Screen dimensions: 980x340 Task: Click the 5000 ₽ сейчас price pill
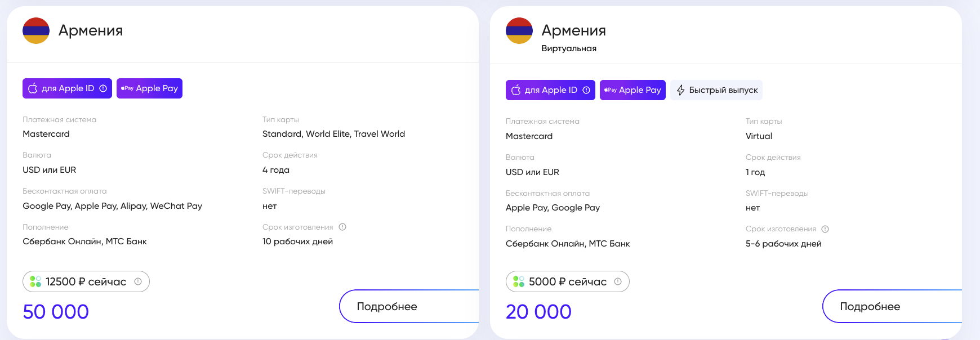(567, 281)
